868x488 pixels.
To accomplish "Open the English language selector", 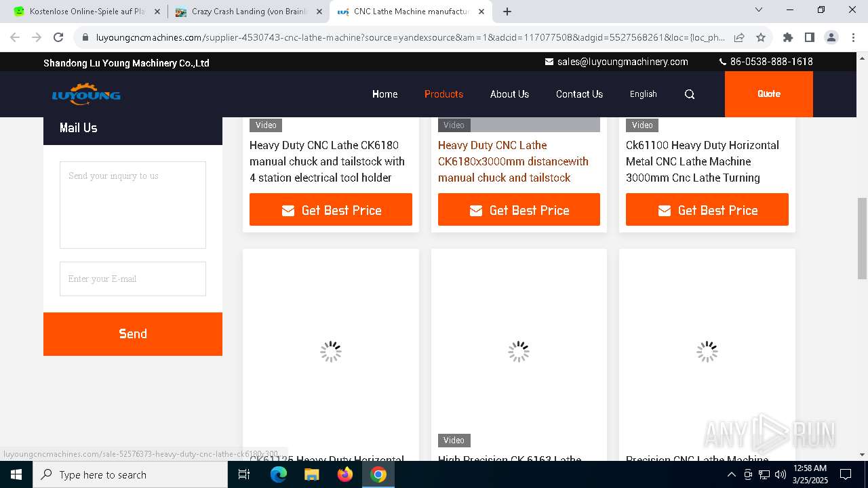I will [643, 94].
